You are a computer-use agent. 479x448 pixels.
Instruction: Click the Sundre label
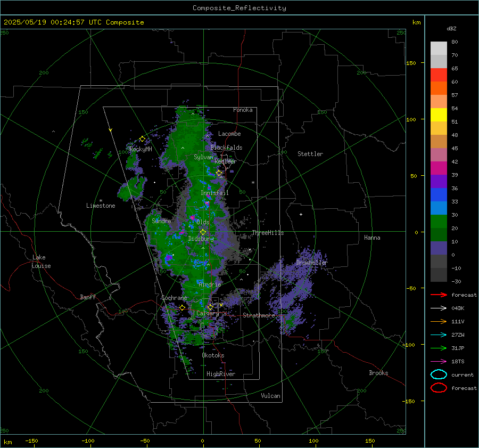click(x=161, y=221)
